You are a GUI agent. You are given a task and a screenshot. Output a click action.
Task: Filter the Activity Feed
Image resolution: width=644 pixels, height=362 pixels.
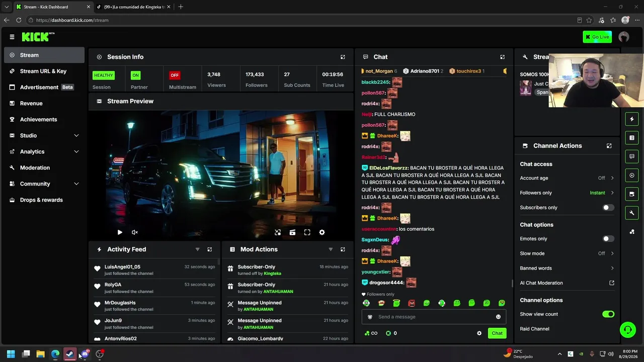pos(197,249)
